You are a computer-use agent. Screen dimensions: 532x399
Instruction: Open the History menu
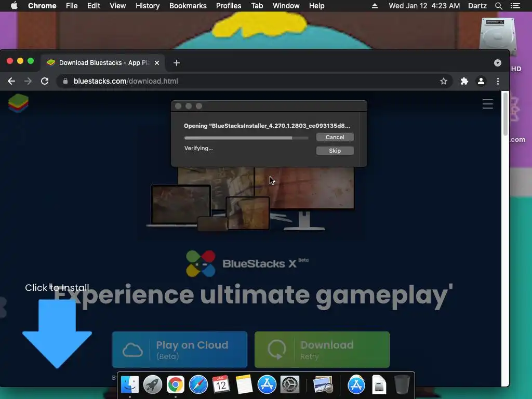pyautogui.click(x=148, y=6)
